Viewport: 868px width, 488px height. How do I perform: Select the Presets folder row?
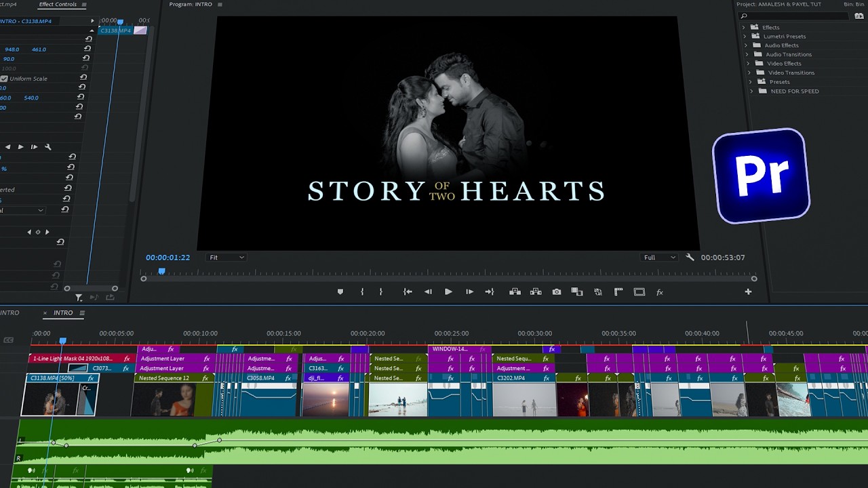point(807,82)
